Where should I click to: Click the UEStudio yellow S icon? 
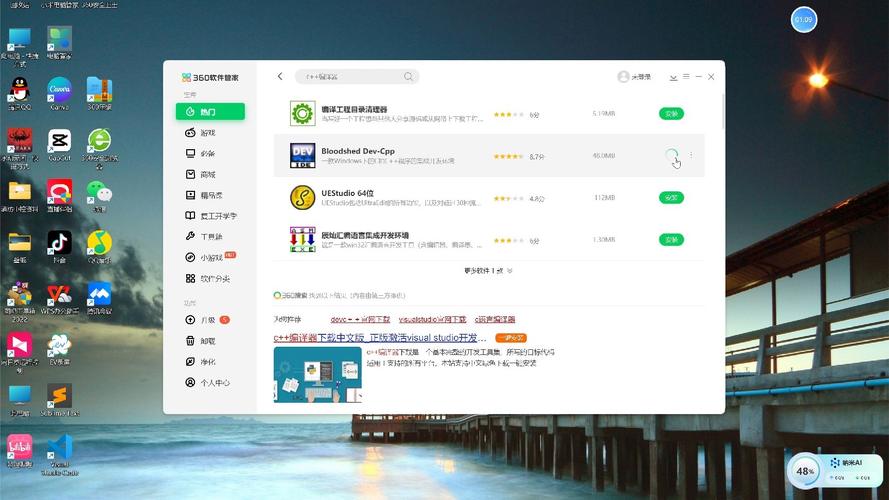[302, 198]
